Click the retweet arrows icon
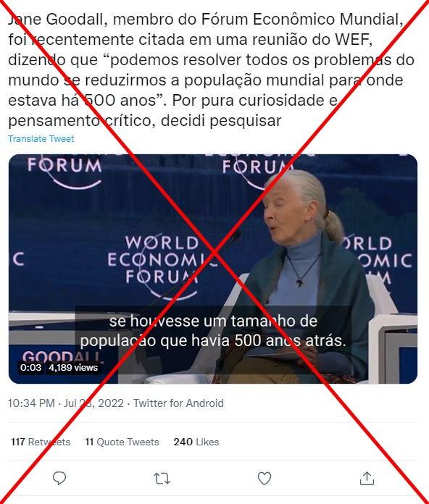 click(x=162, y=479)
